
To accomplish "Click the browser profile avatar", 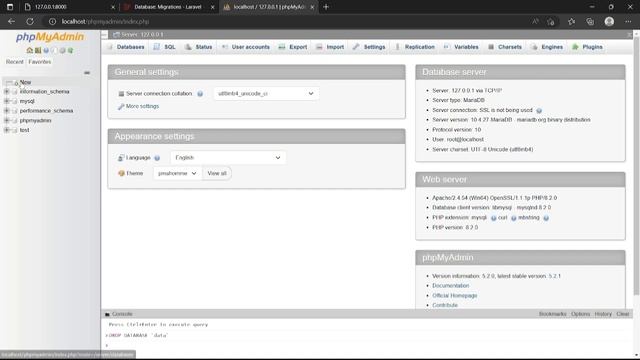I will tap(609, 22).
